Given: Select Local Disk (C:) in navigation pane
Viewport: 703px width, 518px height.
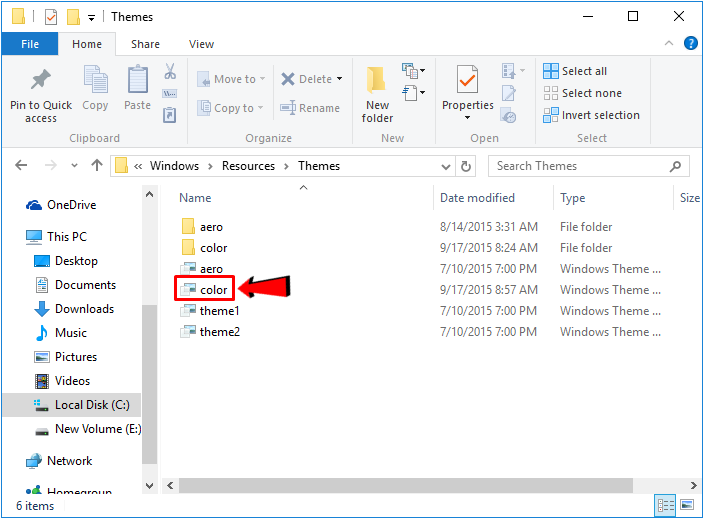Looking at the screenshot, I should [72, 405].
